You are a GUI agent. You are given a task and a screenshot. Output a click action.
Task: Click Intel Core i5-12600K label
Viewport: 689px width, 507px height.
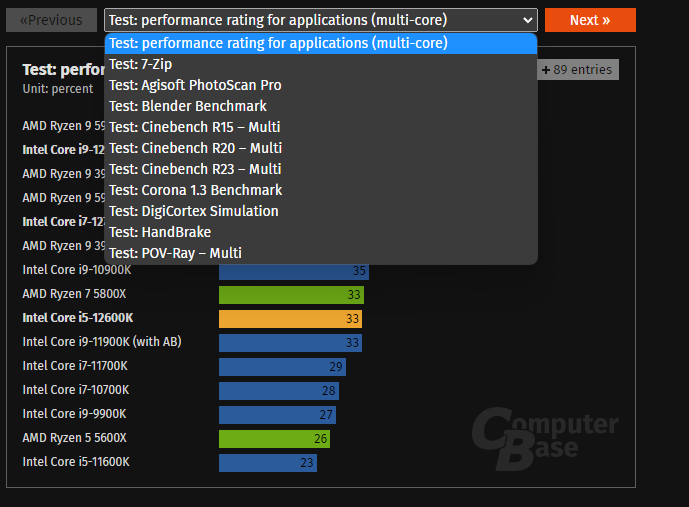pos(78,318)
